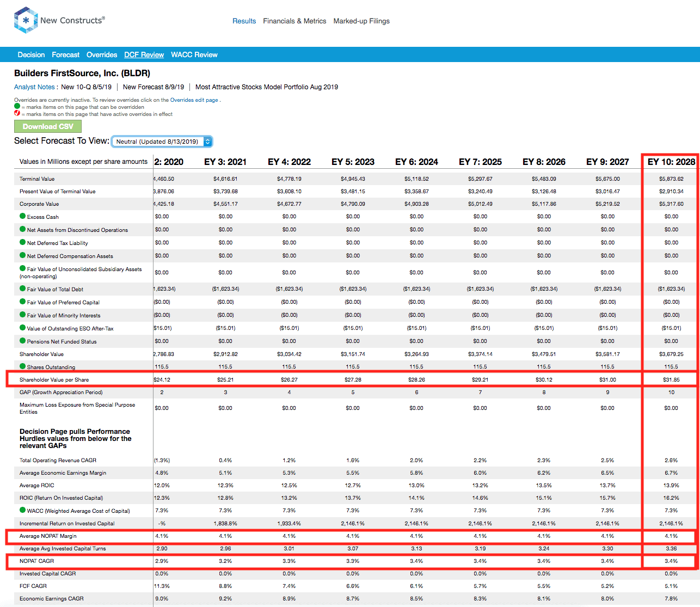
Task: Open Marked-up Filings in top navigation
Action: click(x=361, y=21)
